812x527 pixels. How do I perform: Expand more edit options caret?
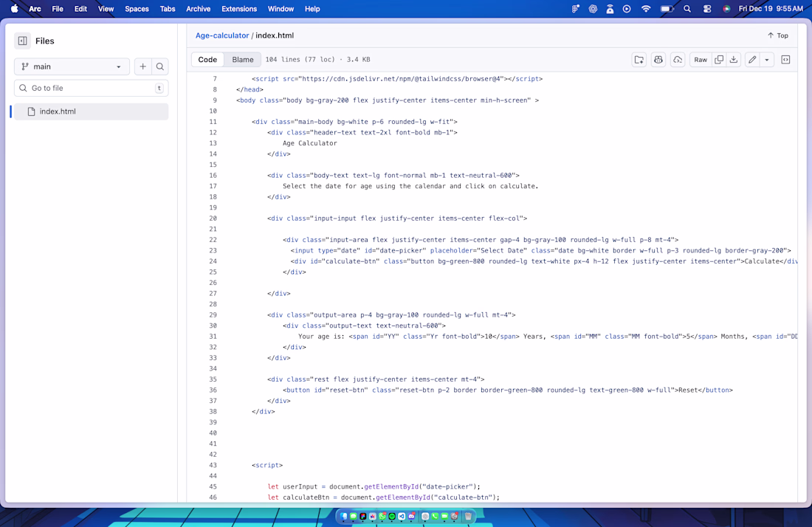click(767, 60)
